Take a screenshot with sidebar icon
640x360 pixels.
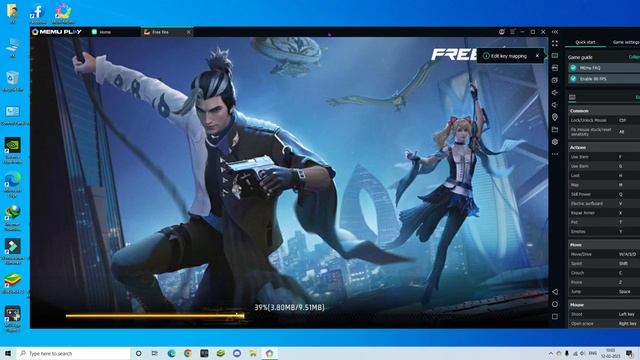click(555, 80)
